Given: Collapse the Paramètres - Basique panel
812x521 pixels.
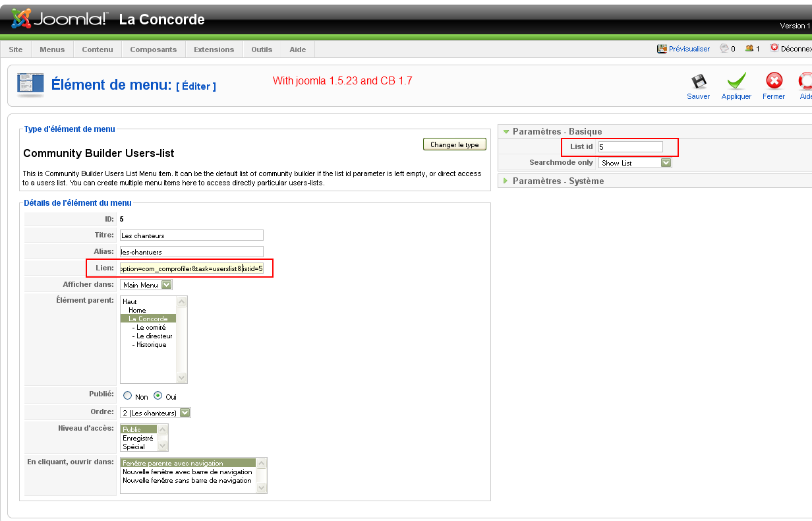Looking at the screenshot, I should [506, 131].
